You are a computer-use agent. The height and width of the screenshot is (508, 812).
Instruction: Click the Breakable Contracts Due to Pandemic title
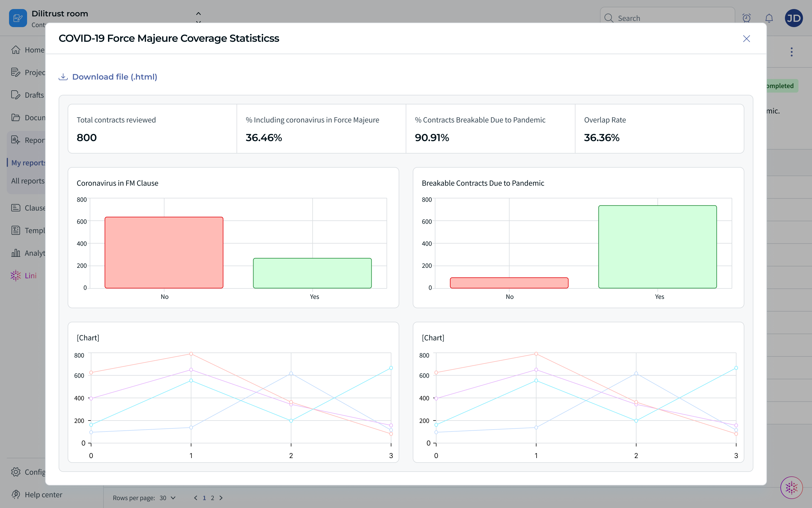483,183
